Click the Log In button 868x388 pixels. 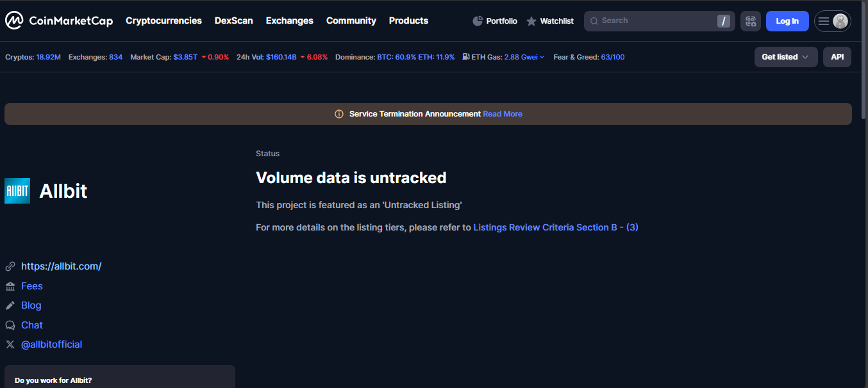pos(787,21)
